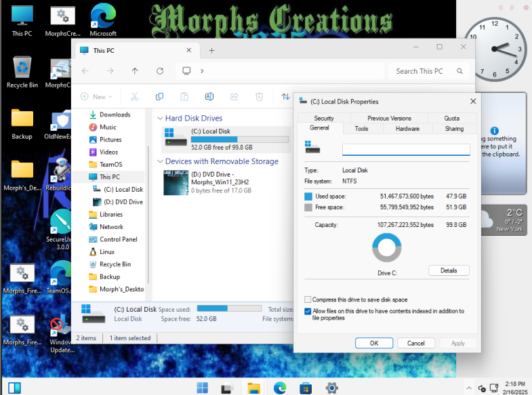Switch to the Hardware tab

point(407,129)
